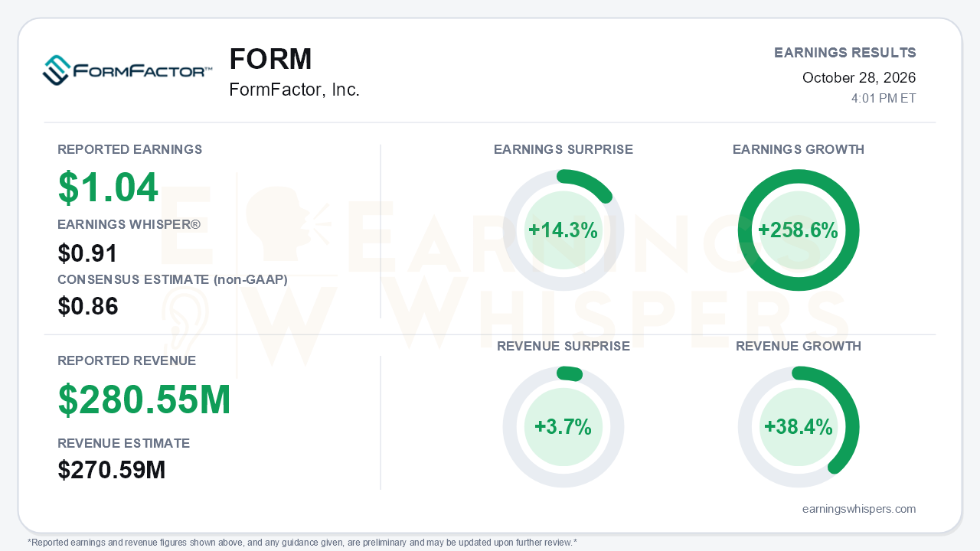Open the earningswhispers.com link
980x551 pixels.
[x=859, y=509]
